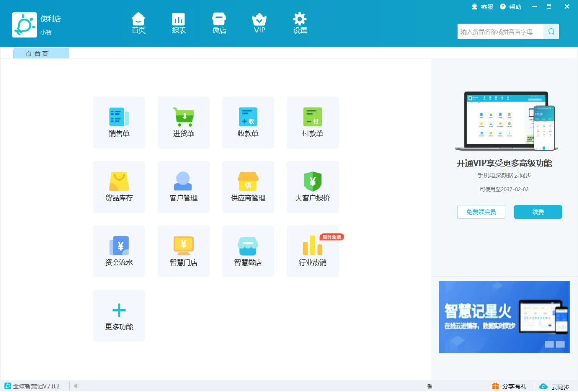Image resolution: width=578 pixels, height=392 pixels.
Task: Switch to the 首页 tab
Action: click(x=41, y=54)
